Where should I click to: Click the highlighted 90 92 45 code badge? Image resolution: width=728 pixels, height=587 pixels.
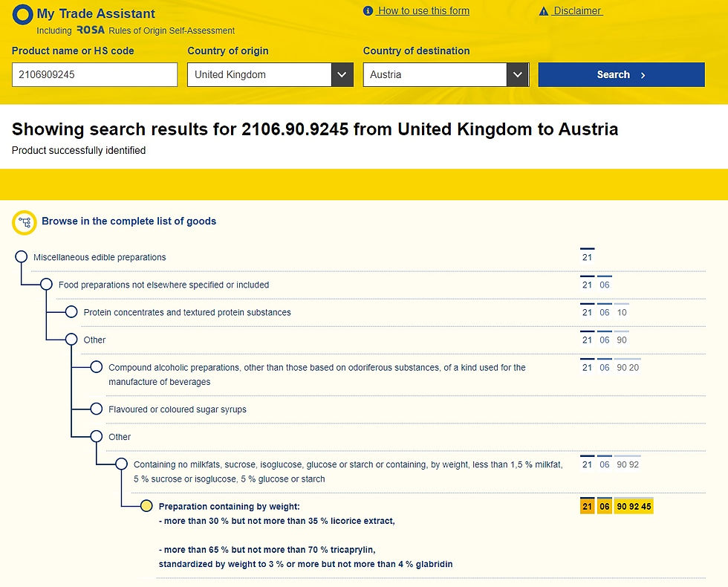click(634, 506)
